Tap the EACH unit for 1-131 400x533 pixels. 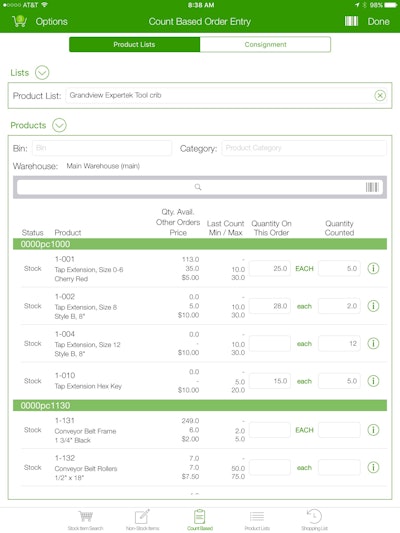[304, 430]
